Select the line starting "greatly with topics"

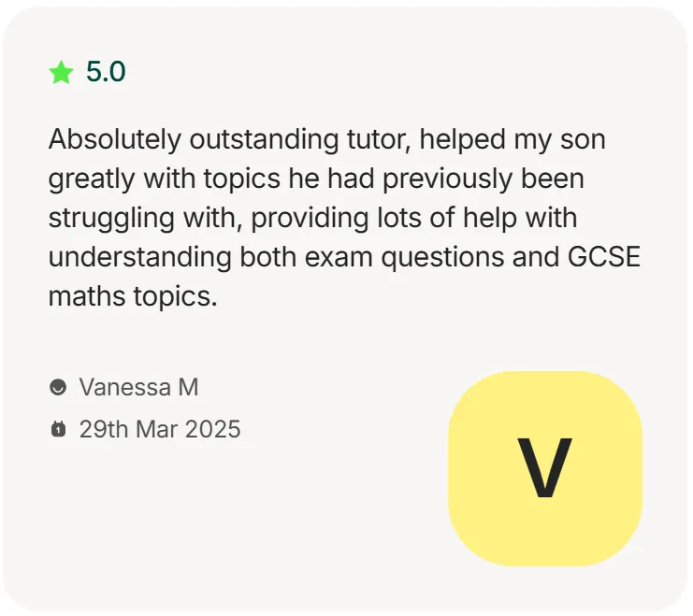click(316, 179)
